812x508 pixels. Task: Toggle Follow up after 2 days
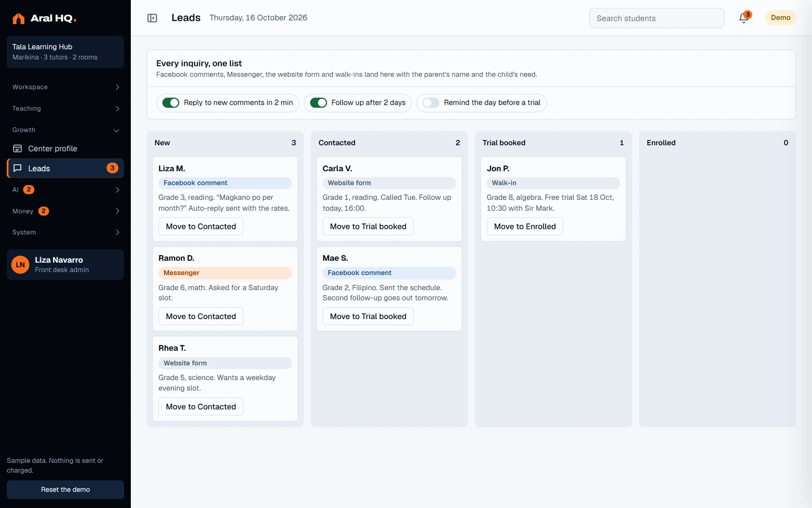pos(318,103)
